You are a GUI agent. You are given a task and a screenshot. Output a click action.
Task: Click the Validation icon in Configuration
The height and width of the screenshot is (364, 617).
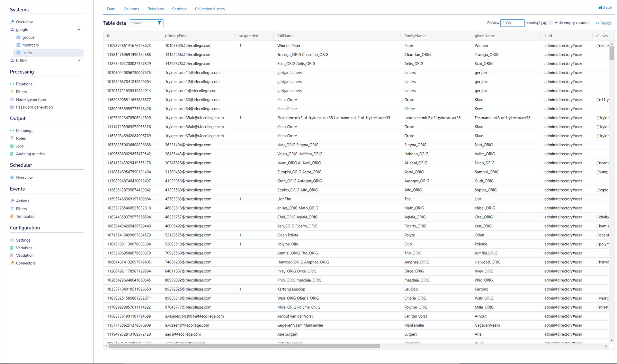(x=12, y=255)
